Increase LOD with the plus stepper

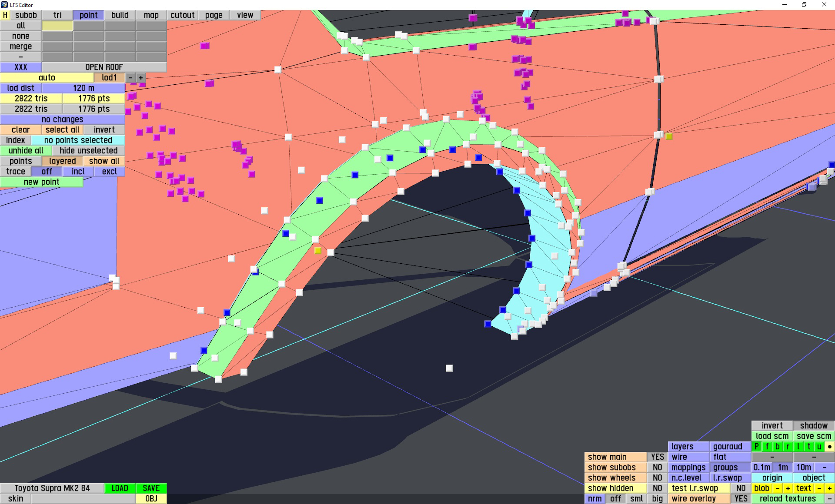141,77
